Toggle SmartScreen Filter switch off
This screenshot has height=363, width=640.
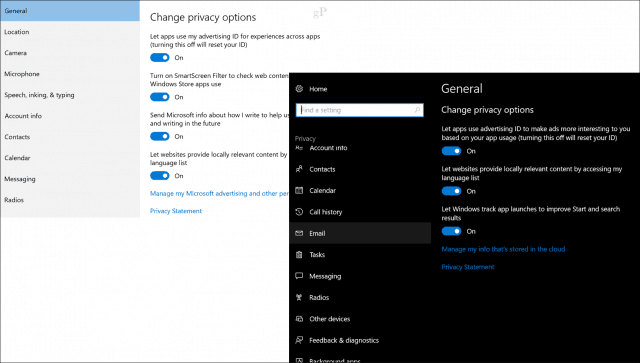(x=160, y=97)
